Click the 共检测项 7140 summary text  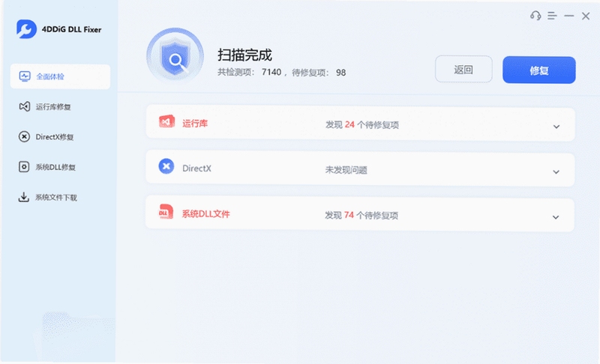tap(250, 72)
